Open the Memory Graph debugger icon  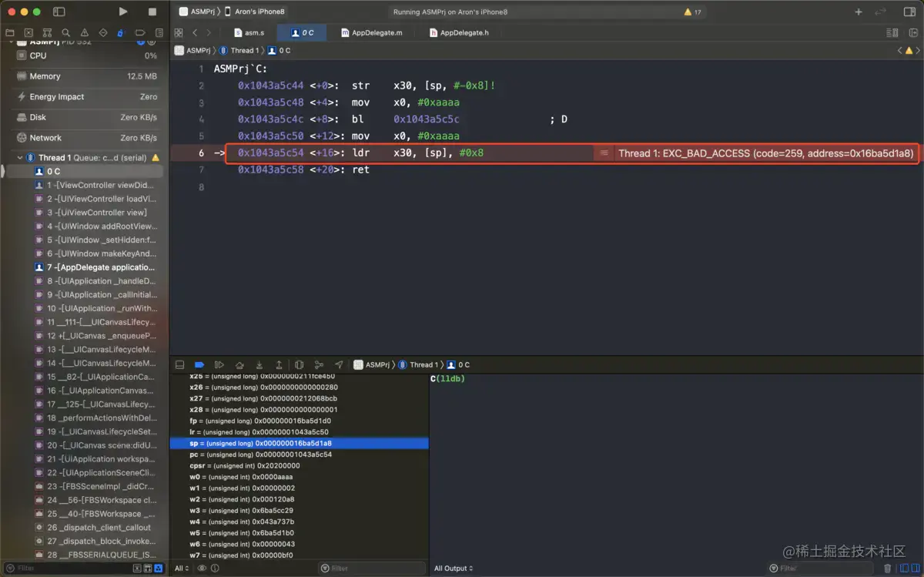(319, 364)
